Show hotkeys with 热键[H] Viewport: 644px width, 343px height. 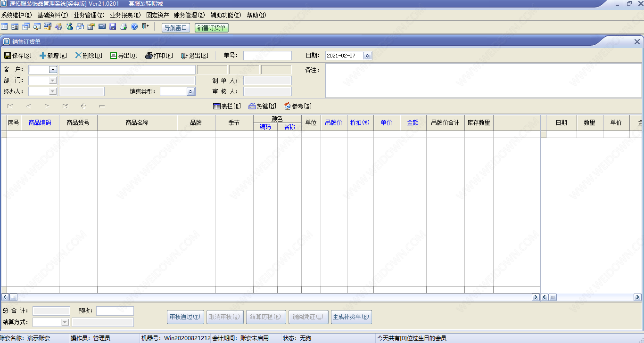pos(263,106)
